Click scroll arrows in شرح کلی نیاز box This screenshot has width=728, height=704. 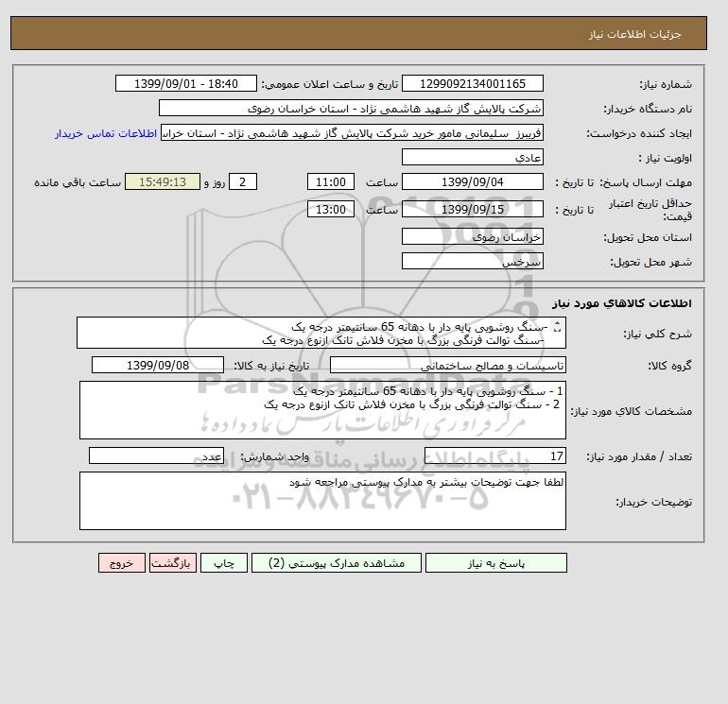tap(558, 327)
